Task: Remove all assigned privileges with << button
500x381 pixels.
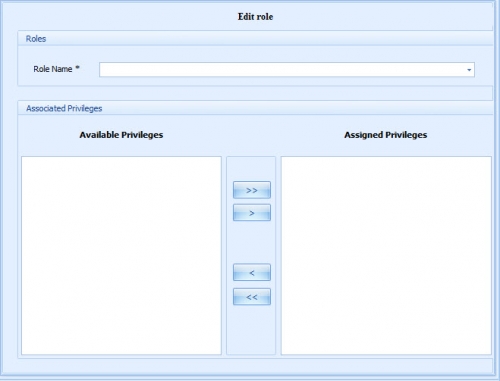Action: click(x=252, y=297)
